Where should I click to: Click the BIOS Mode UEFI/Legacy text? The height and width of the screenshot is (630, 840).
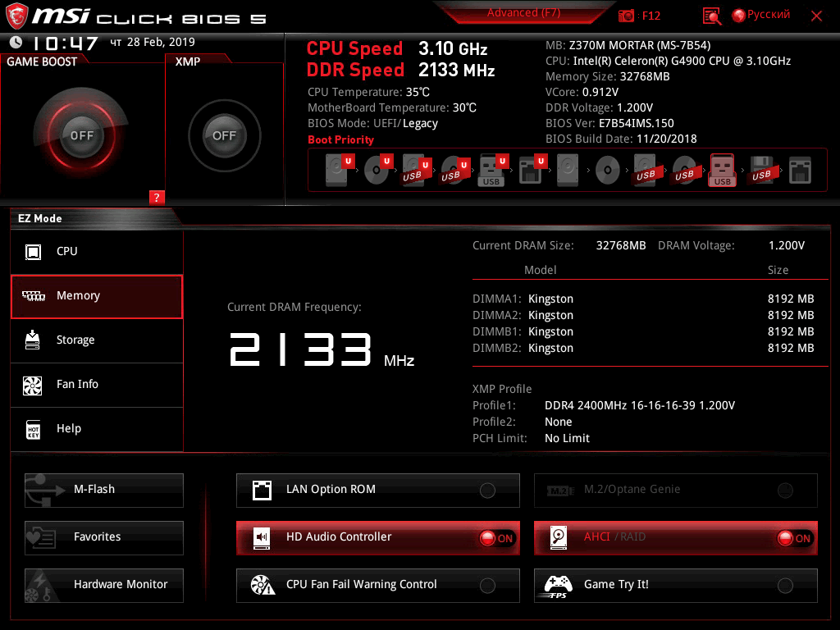pyautogui.click(x=373, y=124)
